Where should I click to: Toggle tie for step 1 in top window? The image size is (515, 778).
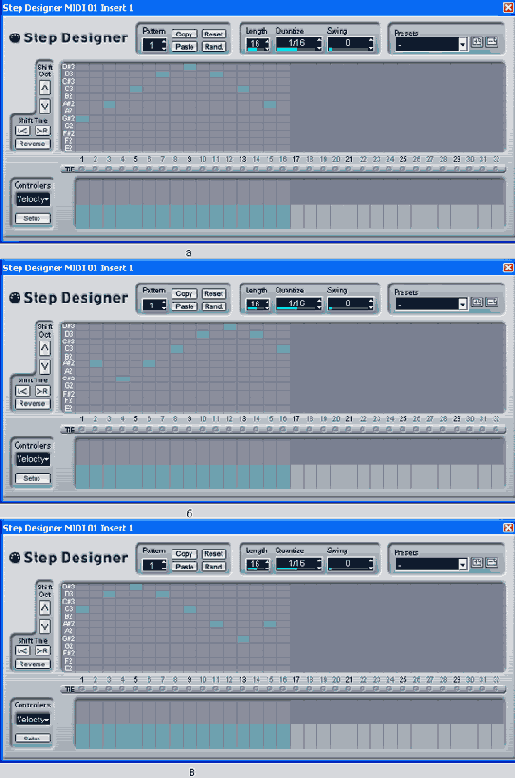[82, 169]
